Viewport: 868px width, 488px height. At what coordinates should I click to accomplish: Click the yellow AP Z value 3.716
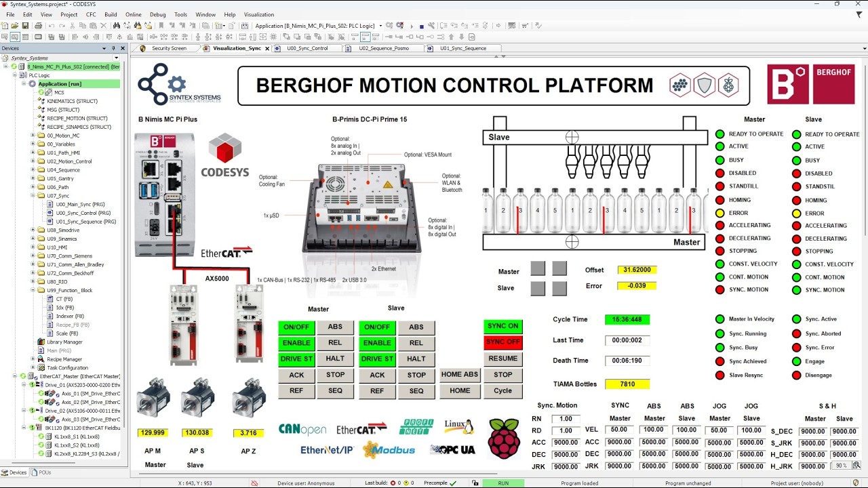[x=248, y=432]
